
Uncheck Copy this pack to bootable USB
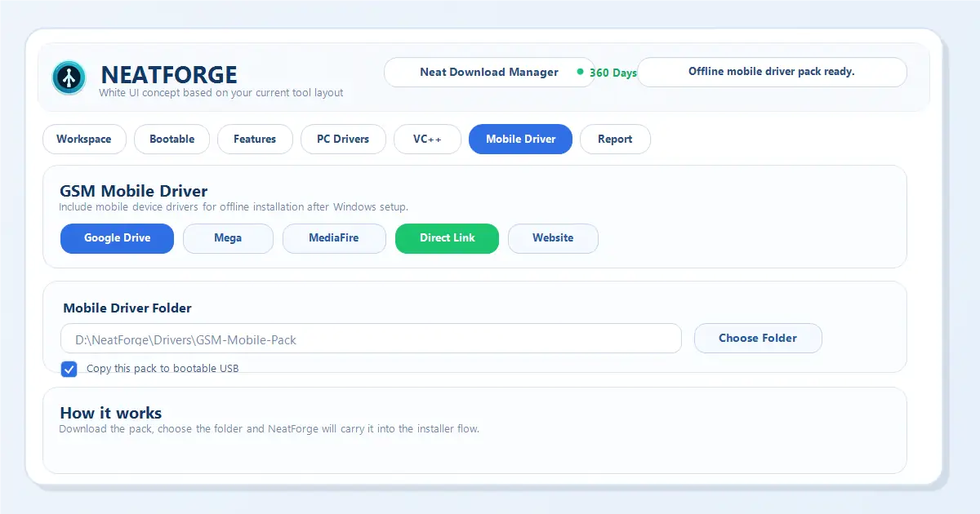(69, 368)
